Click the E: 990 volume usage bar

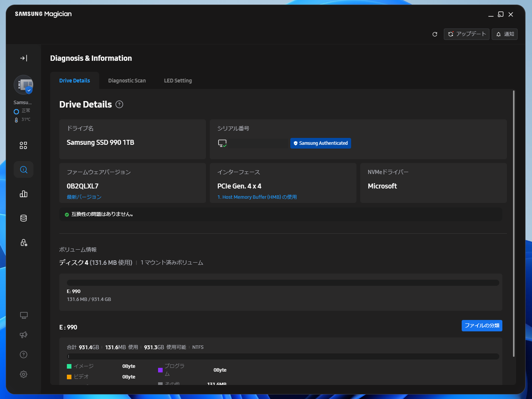pos(283,283)
